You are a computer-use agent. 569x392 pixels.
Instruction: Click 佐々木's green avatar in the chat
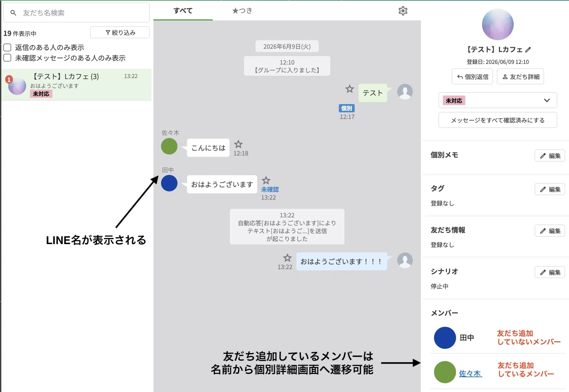[169, 146]
